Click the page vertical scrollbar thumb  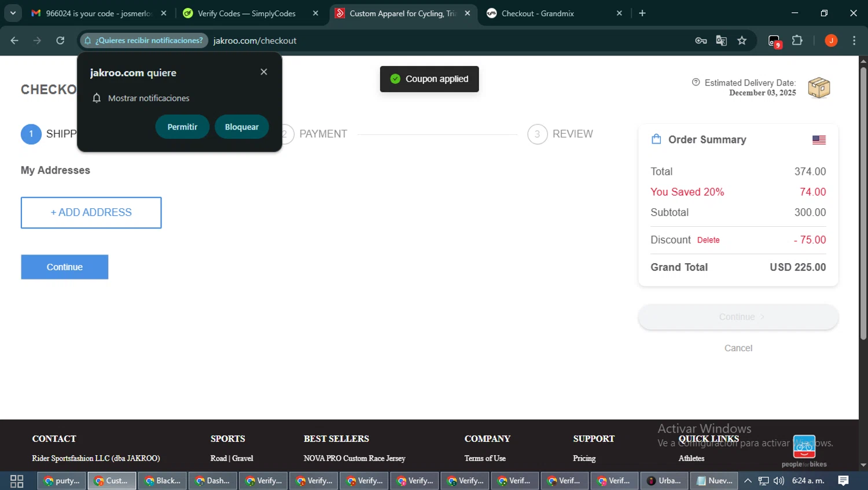[x=863, y=202]
